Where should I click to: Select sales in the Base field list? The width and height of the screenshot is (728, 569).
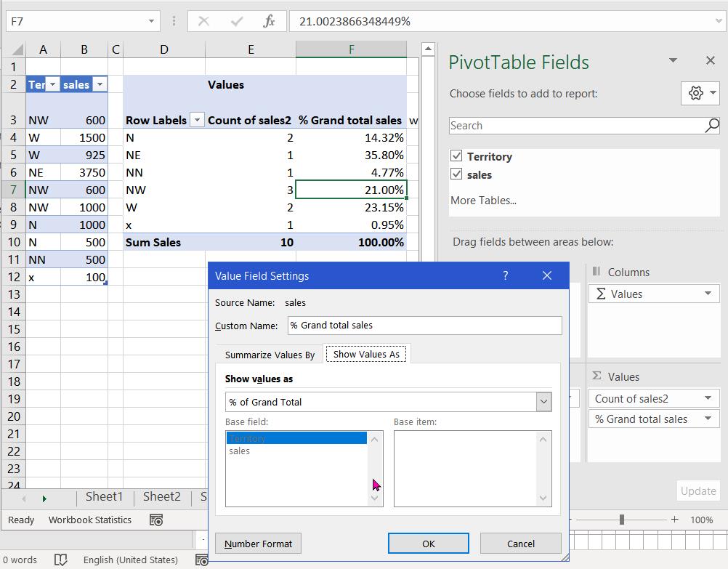click(x=296, y=451)
